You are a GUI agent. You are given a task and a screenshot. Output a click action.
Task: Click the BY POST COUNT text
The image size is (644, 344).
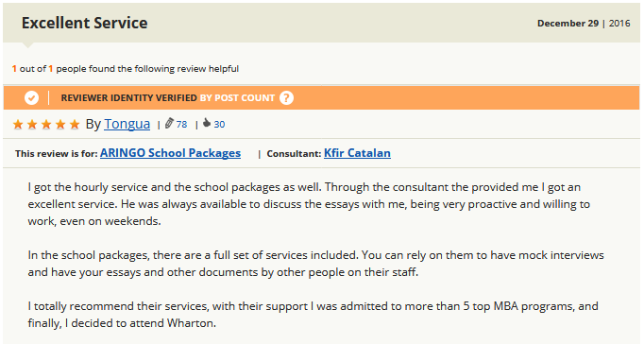click(237, 98)
